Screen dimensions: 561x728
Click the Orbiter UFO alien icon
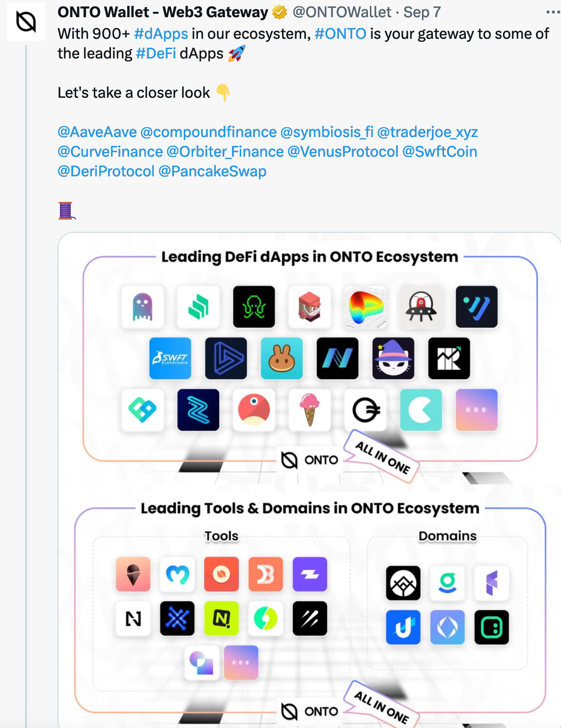pos(421,307)
